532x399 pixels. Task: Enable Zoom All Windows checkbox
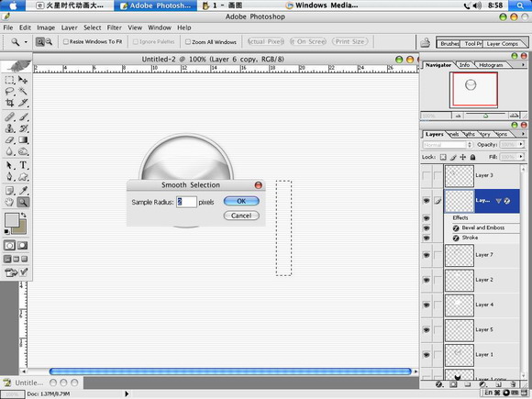click(x=188, y=41)
